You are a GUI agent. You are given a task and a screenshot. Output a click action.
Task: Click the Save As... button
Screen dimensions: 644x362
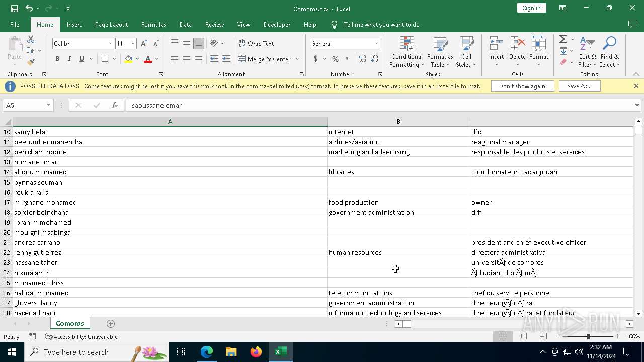579,86
